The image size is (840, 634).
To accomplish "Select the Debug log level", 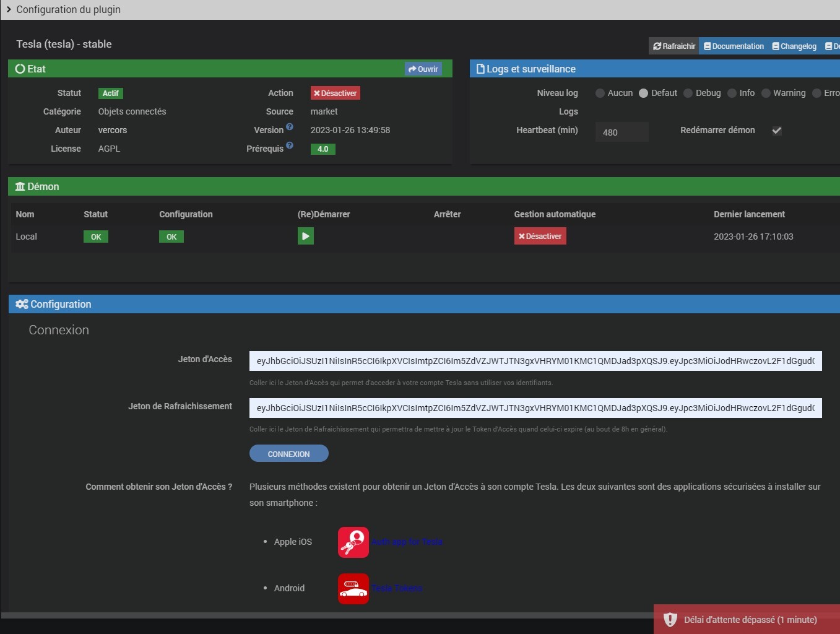I will click(x=688, y=93).
